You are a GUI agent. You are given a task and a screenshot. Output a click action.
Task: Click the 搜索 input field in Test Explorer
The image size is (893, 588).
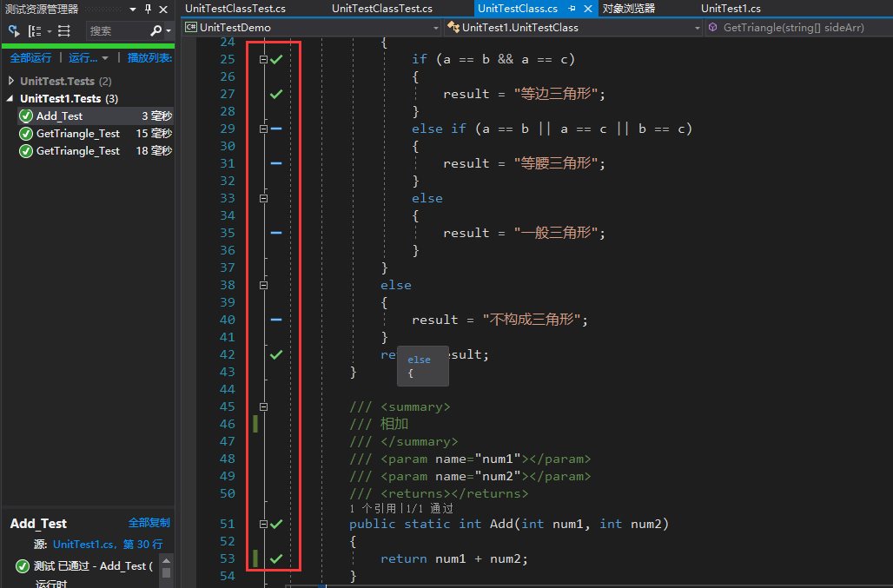(x=116, y=30)
